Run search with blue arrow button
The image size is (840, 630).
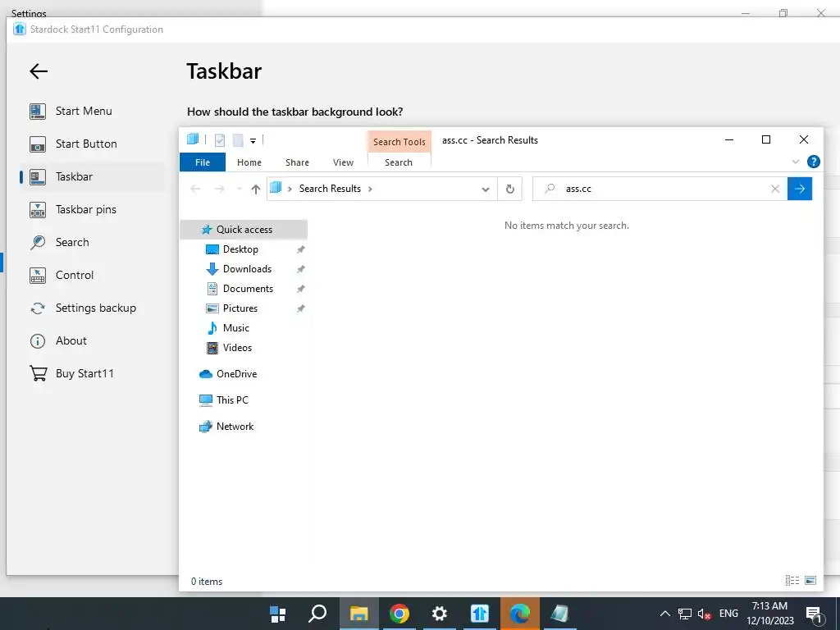(800, 189)
